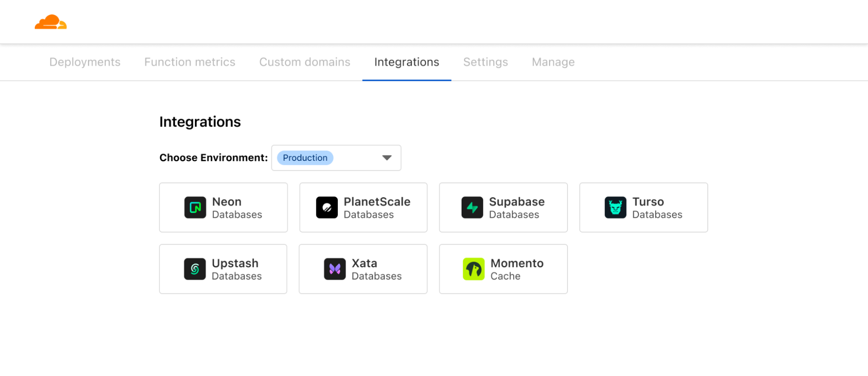Click the Xata butterfly icon
Image resolution: width=868 pixels, height=376 pixels.
[334, 269]
